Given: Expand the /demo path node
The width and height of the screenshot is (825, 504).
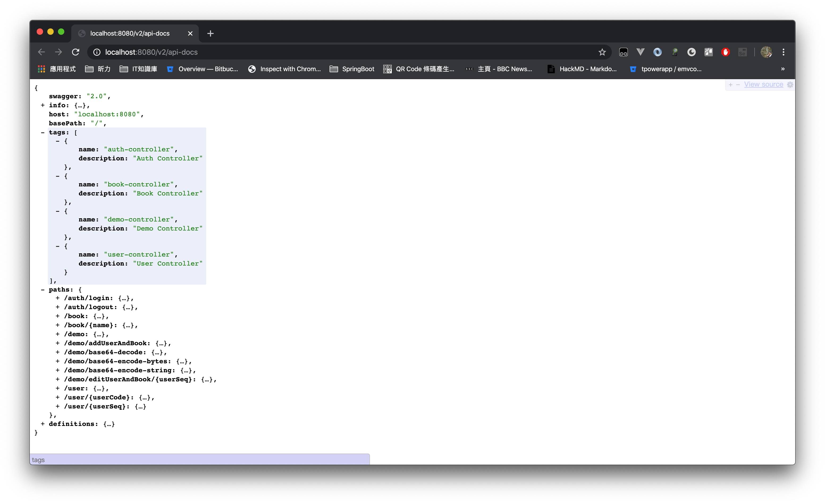Looking at the screenshot, I should pos(58,334).
